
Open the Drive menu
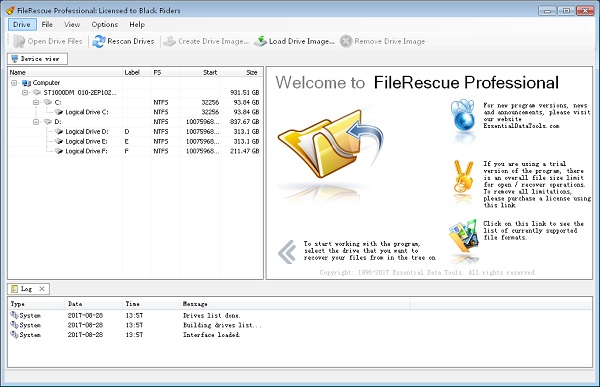point(22,24)
